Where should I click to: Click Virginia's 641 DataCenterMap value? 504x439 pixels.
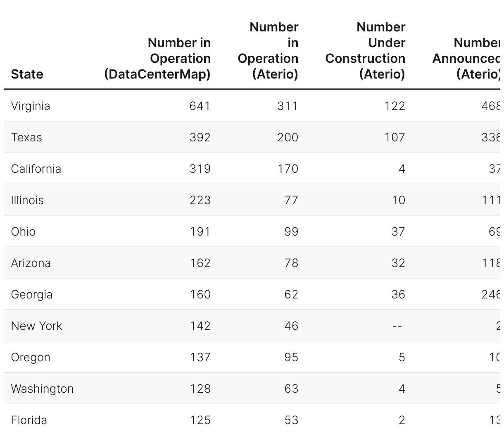coord(200,106)
